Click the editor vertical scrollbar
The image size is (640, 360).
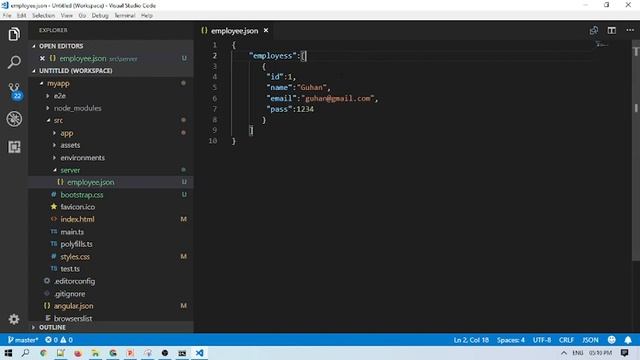click(636, 151)
